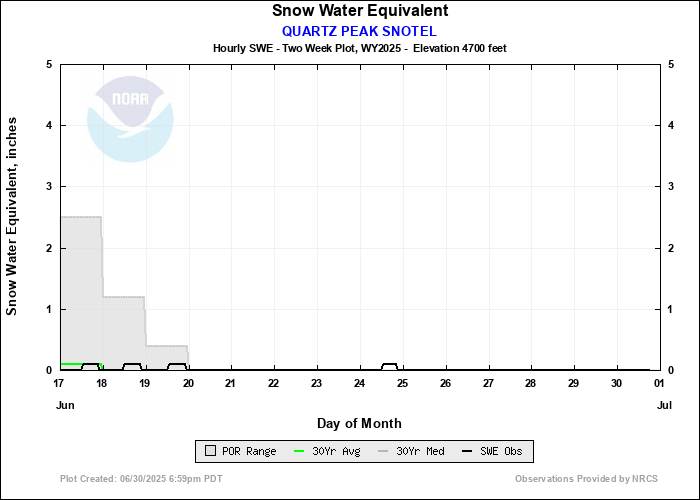Click the left y-axis value 2
Image resolution: width=700 pixels, height=500 pixels.
pyautogui.click(x=49, y=248)
